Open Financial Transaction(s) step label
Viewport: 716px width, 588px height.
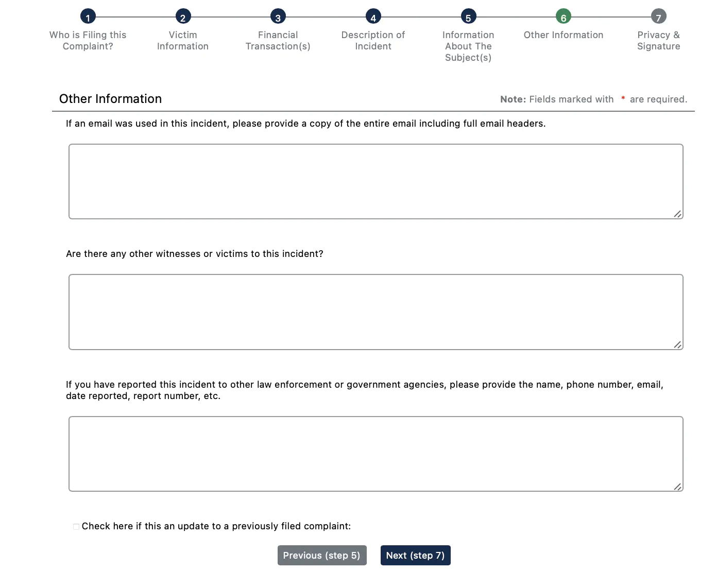click(278, 41)
